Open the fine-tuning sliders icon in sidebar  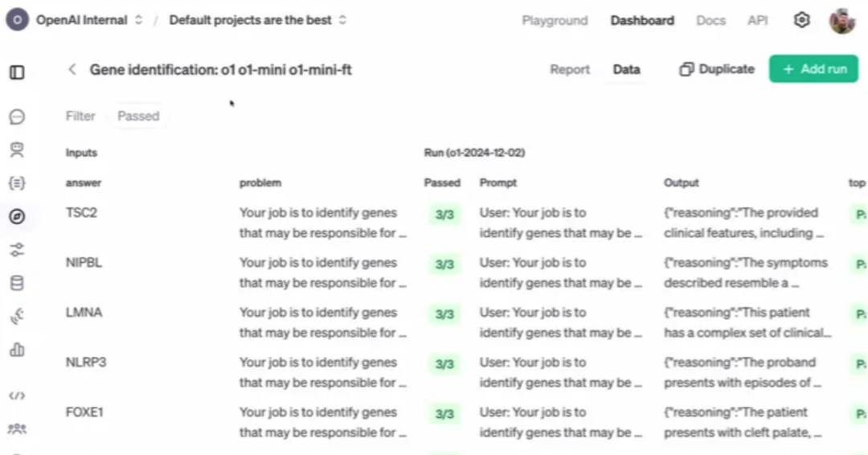tap(17, 250)
